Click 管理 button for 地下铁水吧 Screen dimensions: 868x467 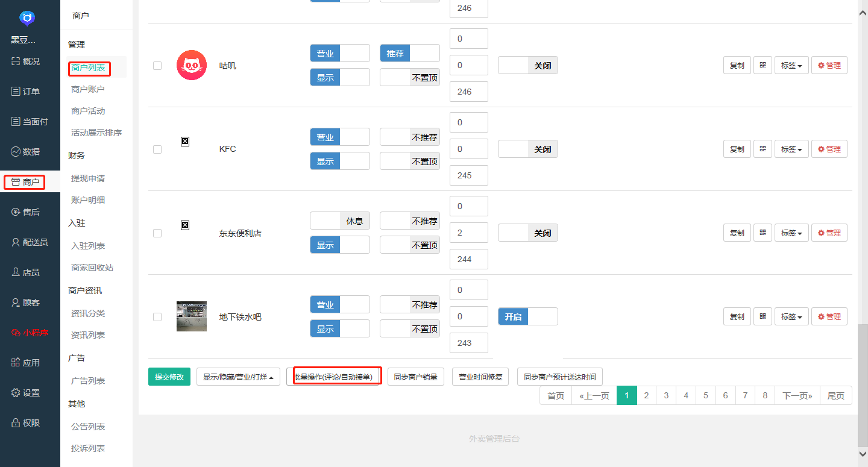pyautogui.click(x=829, y=316)
